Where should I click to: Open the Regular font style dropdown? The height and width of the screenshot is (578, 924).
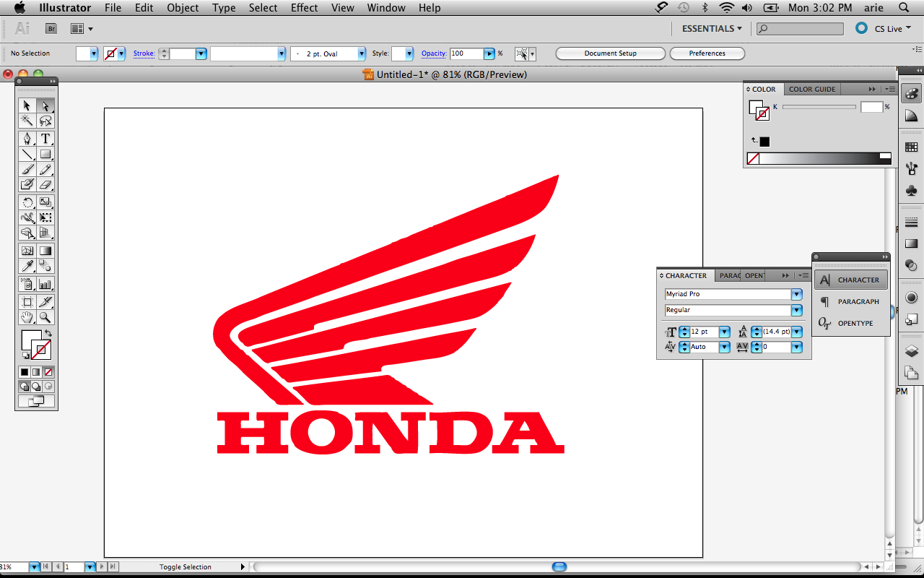coord(796,310)
